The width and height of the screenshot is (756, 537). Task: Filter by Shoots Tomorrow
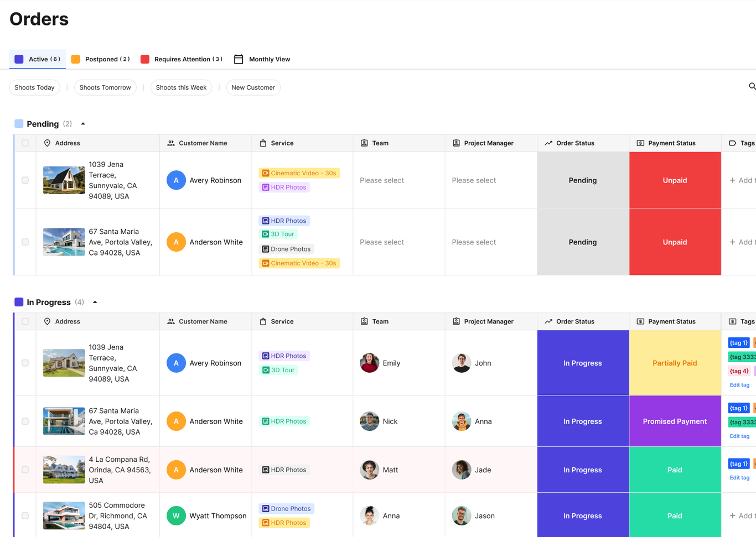coord(105,87)
